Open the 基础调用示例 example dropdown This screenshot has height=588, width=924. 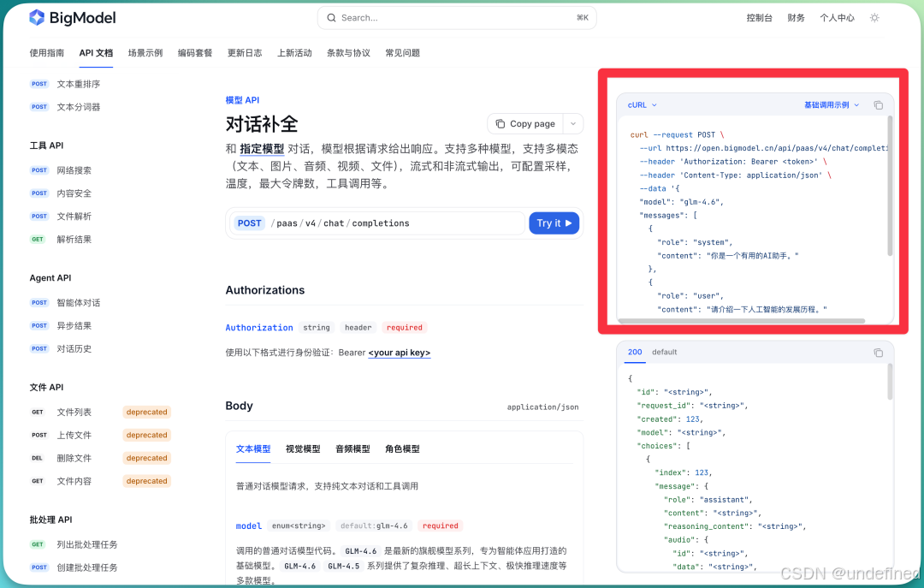[832, 105]
